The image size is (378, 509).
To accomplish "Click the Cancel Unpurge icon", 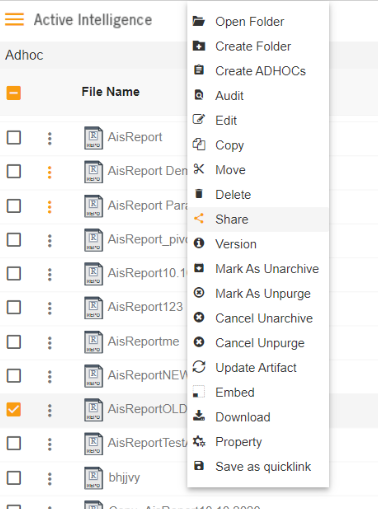I will (x=199, y=342).
